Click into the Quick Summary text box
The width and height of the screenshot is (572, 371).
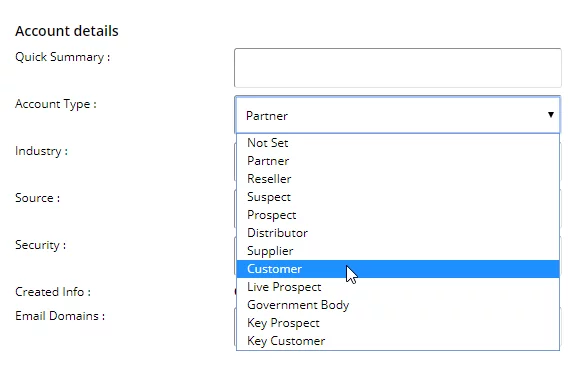click(398, 68)
